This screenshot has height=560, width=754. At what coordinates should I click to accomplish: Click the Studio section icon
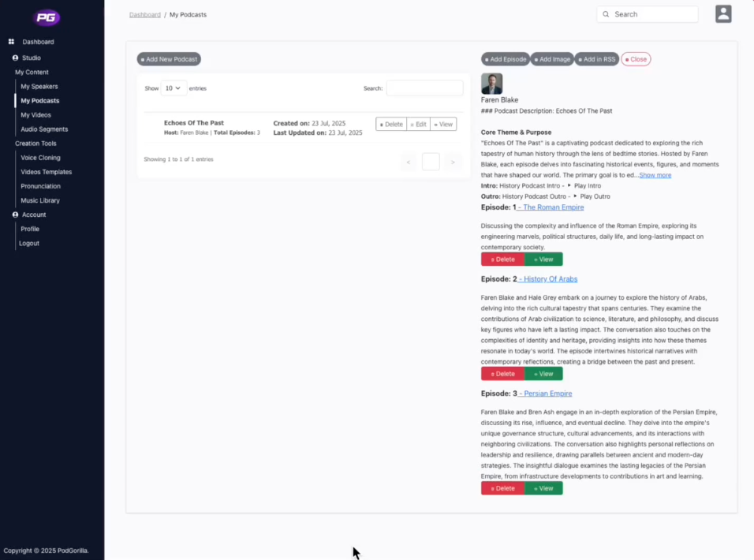[15, 58]
